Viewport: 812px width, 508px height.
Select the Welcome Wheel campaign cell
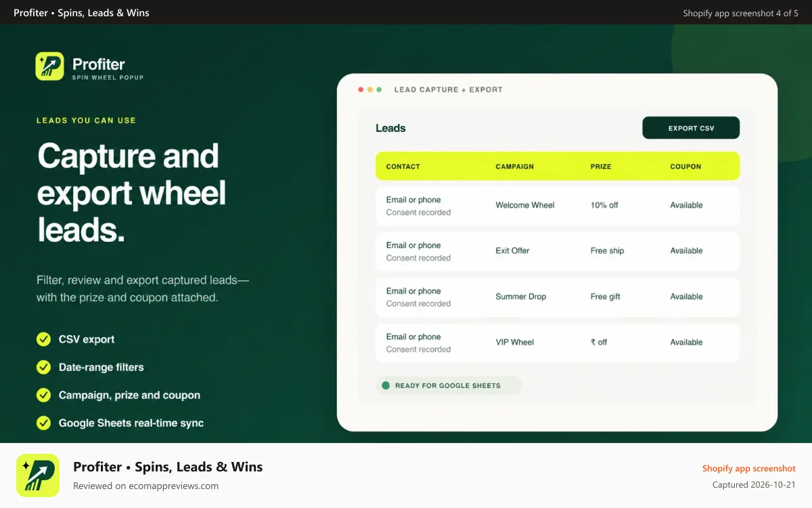coord(525,205)
